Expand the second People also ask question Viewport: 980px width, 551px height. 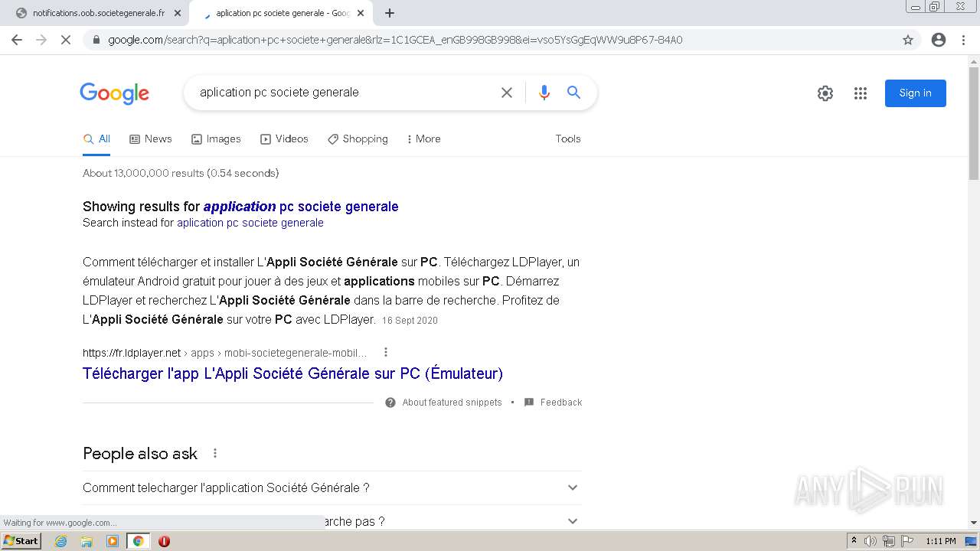[332, 521]
